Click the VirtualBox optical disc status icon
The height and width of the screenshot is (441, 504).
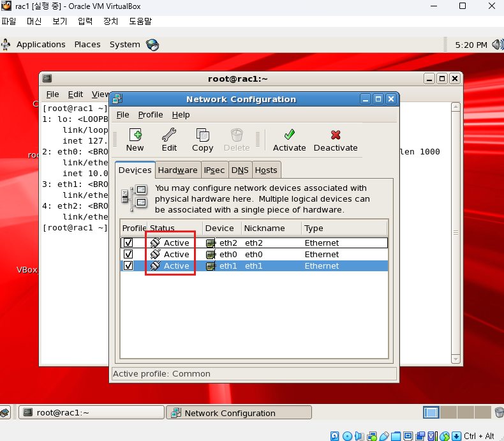click(347, 436)
